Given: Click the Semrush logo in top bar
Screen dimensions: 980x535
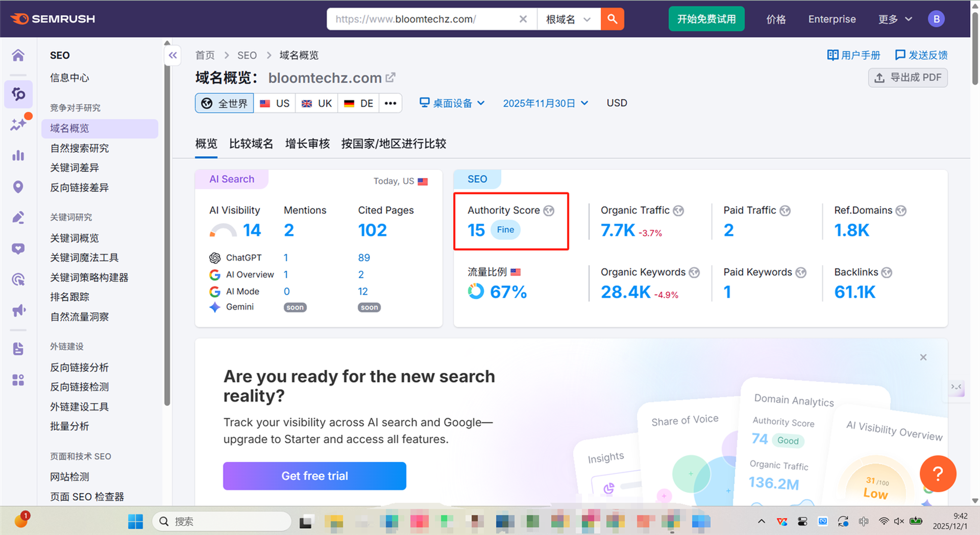Looking at the screenshot, I should click(53, 18).
